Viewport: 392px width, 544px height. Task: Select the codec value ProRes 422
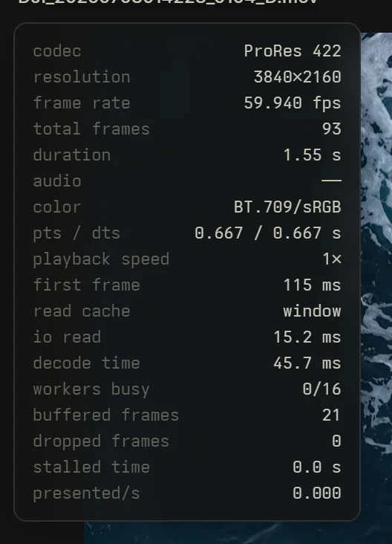click(293, 51)
